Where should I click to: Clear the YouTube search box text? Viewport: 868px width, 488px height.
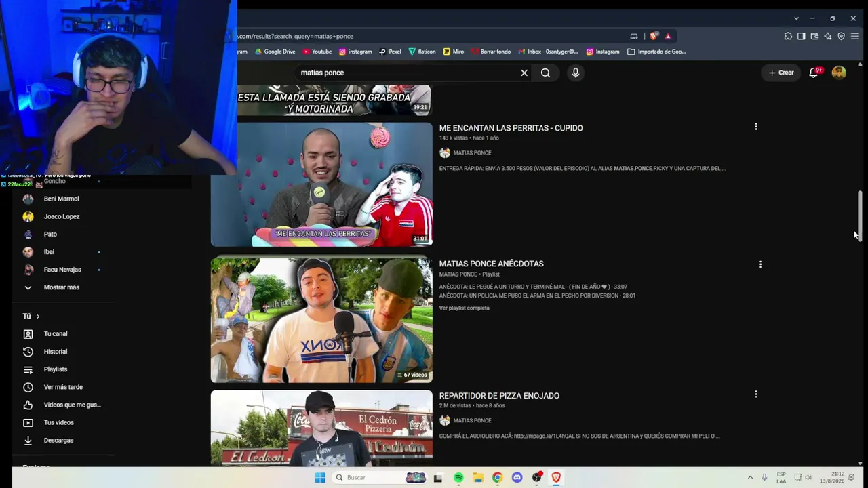[524, 73]
